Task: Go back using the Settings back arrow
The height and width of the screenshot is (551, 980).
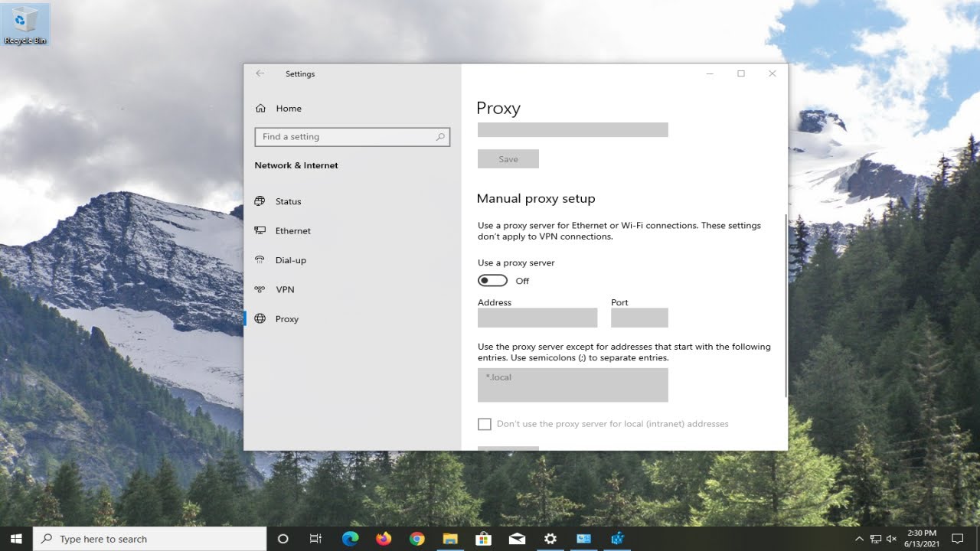Action: 260,73
